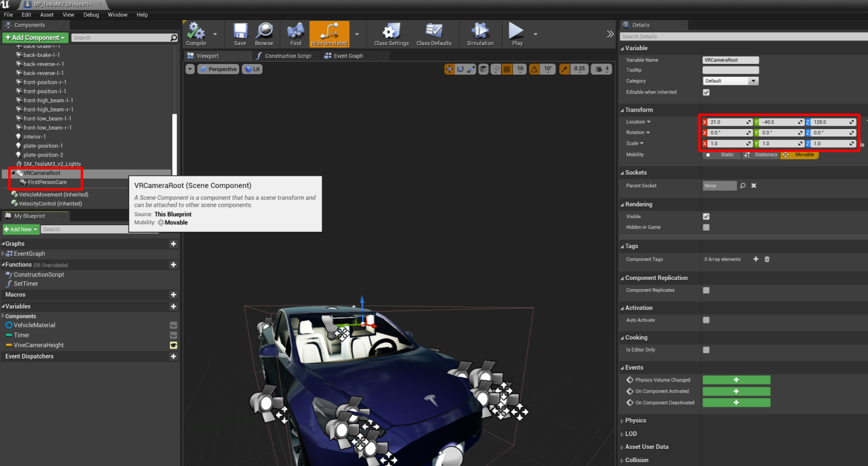868x466 pixels.
Task: Open Class Settings
Action: click(x=391, y=34)
